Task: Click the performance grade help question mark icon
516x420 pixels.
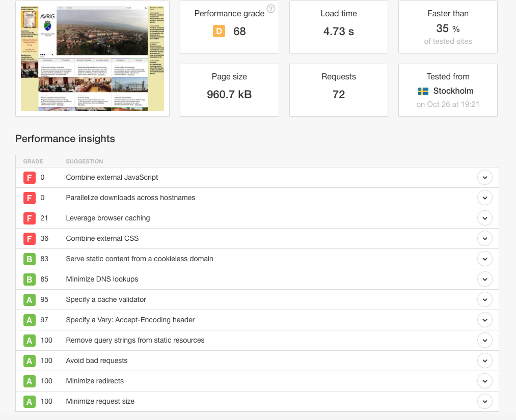Action: pyautogui.click(x=271, y=9)
